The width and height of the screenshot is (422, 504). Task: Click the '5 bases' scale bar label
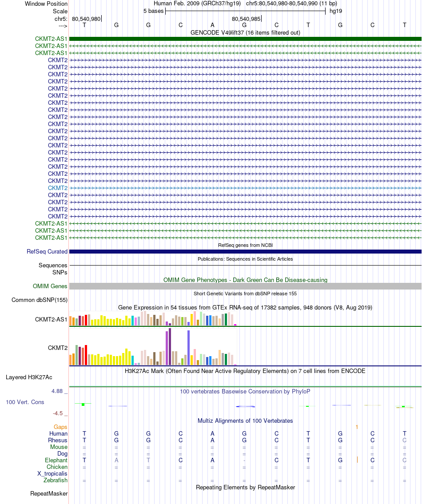pyautogui.click(x=153, y=11)
